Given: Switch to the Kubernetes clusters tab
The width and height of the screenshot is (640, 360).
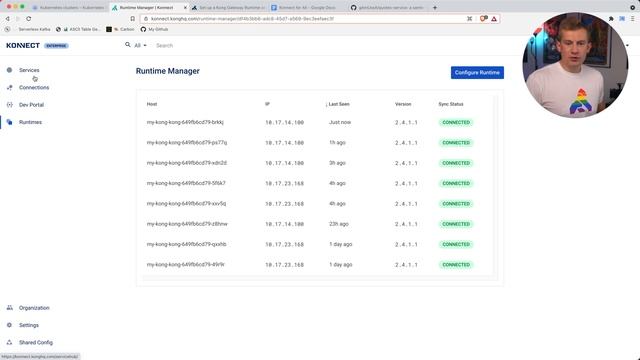Looking at the screenshot, I should click(69, 7).
